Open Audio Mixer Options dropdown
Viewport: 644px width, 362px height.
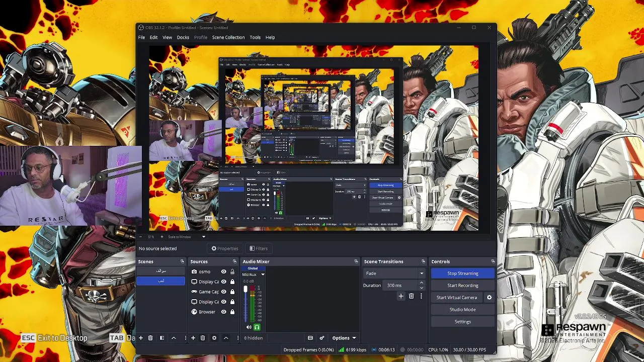[x=344, y=338]
